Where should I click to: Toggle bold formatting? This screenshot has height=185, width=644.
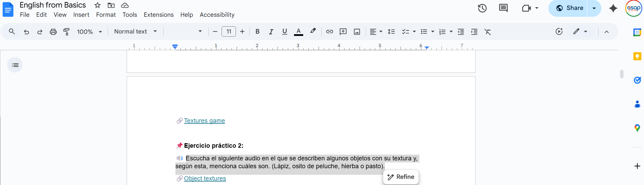tap(257, 32)
